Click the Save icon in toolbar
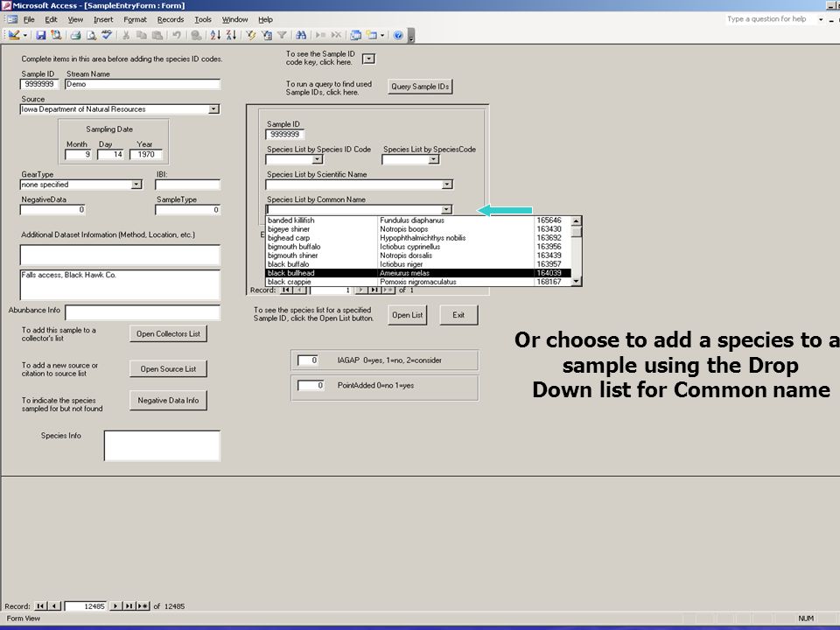This screenshot has width=840, height=630. [41, 35]
